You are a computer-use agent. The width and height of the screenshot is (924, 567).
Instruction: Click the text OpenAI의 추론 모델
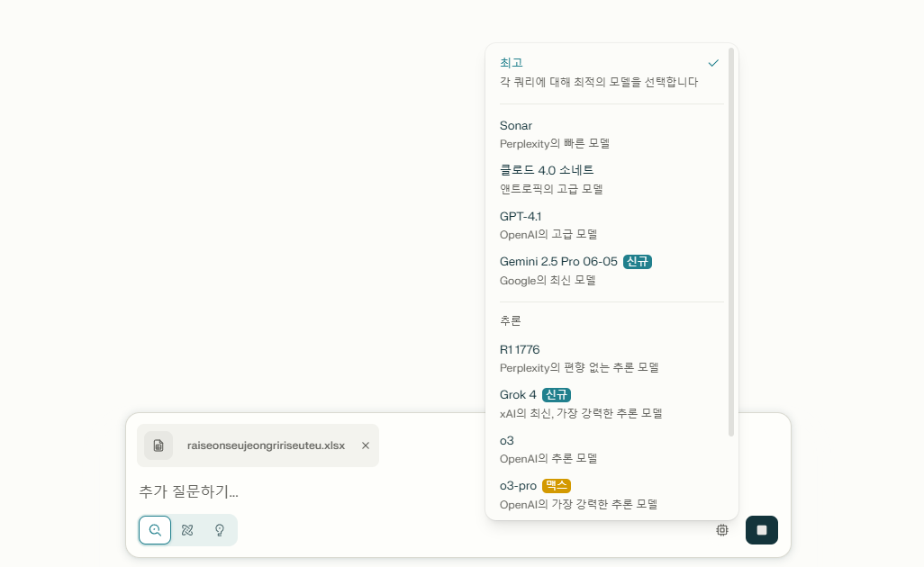548,459
